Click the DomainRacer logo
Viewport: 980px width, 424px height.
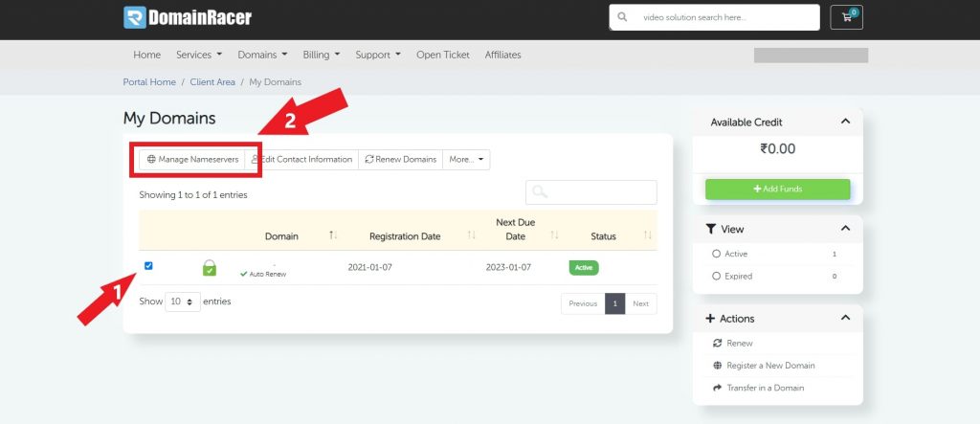(188, 17)
